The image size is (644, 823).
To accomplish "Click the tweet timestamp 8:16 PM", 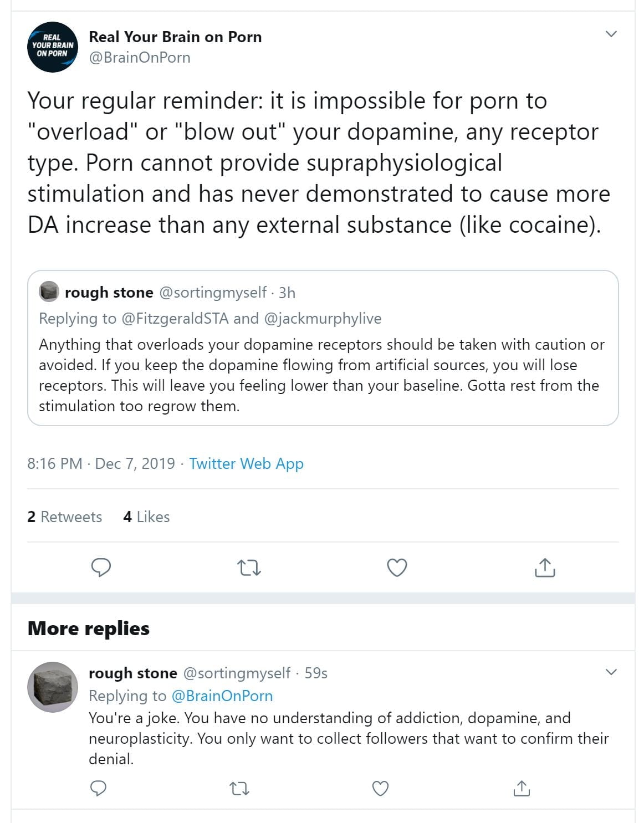I will [x=54, y=463].
